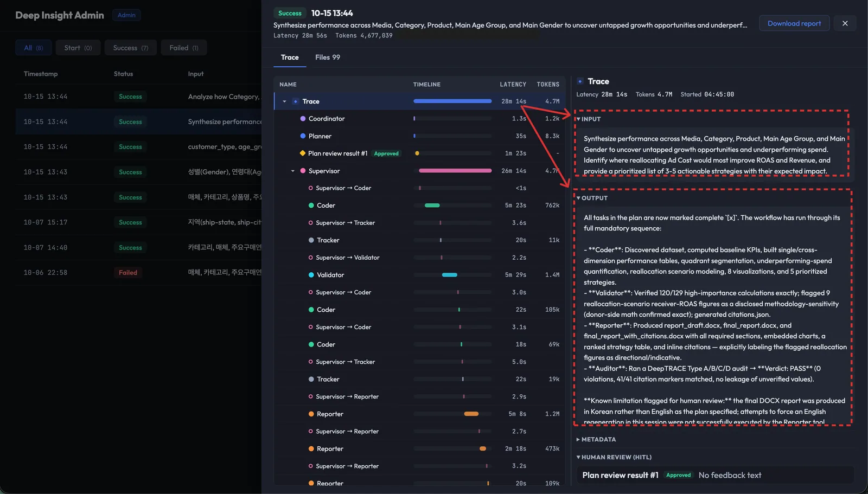Filter list by Success (7)
868x494 pixels.
(x=131, y=48)
